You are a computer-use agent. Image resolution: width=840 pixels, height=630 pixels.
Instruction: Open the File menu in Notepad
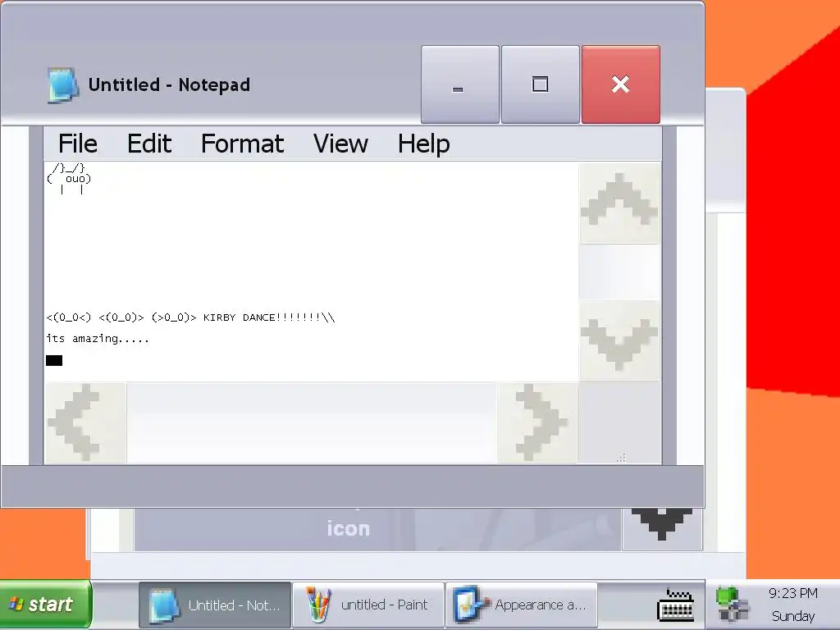click(x=78, y=144)
